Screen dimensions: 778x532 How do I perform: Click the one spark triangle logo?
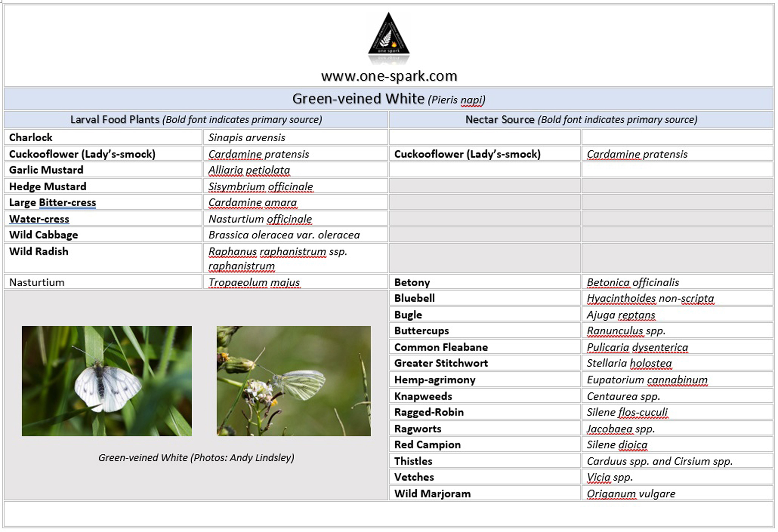(x=389, y=34)
